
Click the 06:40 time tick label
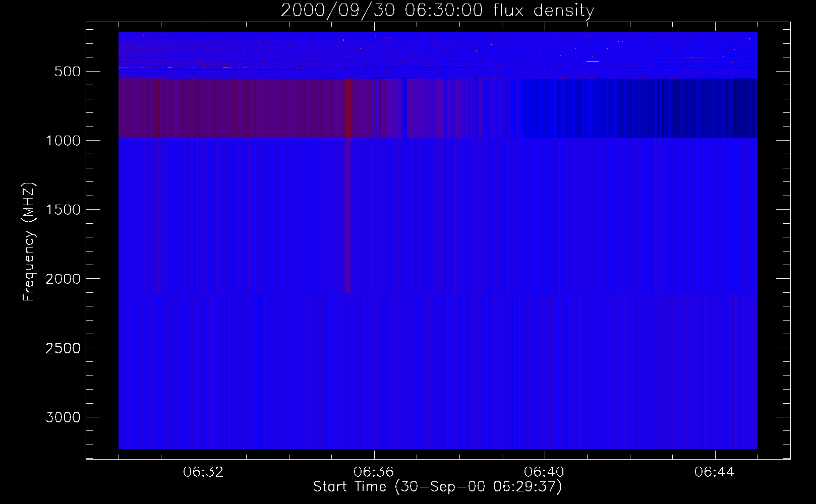544,472
